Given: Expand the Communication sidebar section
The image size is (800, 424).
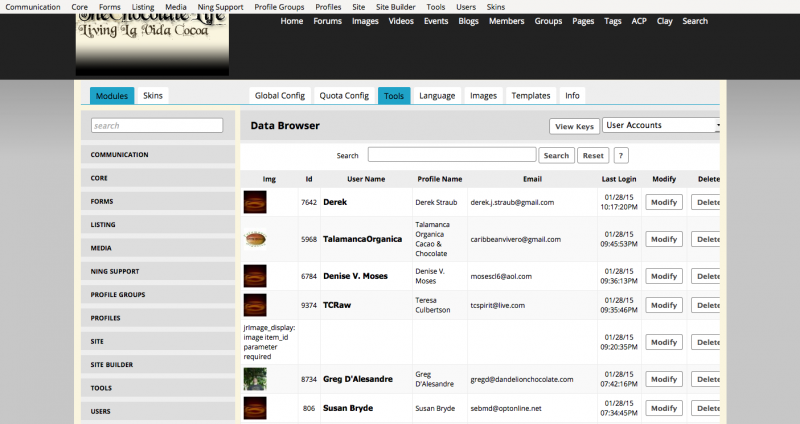Looking at the screenshot, I should [x=158, y=155].
